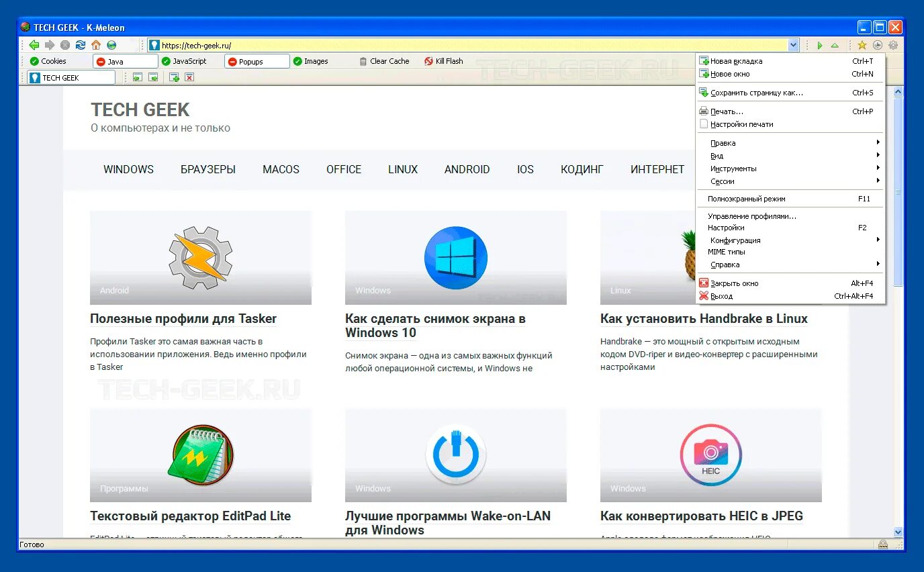Choose Закрыть окно in the menu
Image resolution: width=924 pixels, height=572 pixels.
790,283
